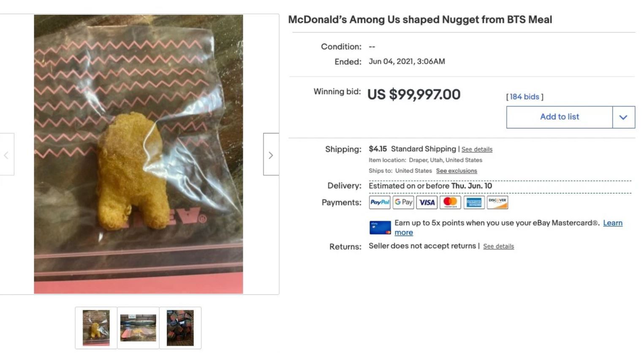This screenshot has width=644, height=353.
Task: Click the Add to list button
Action: (560, 117)
